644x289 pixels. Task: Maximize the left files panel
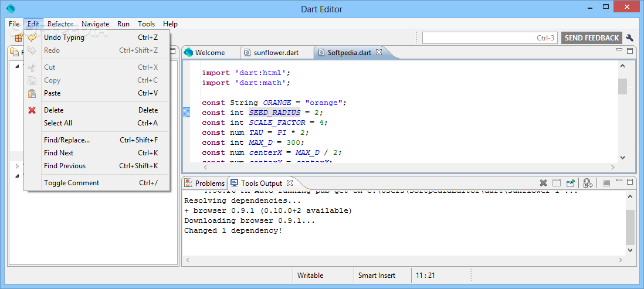173,51
